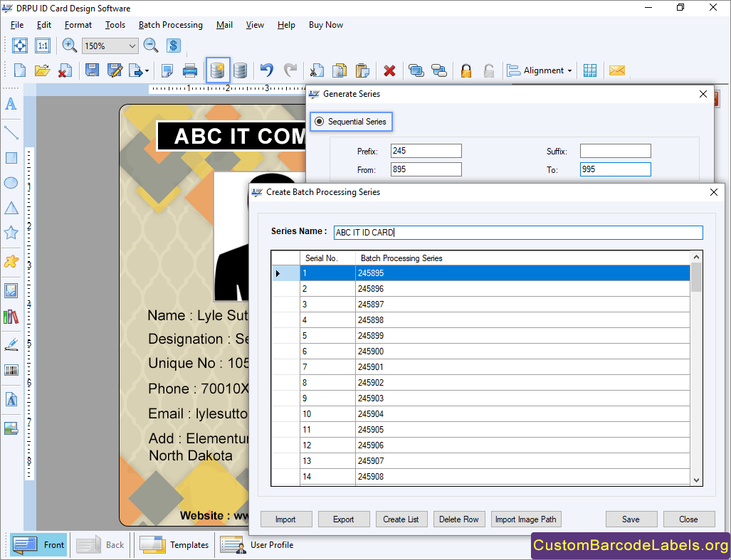
Task: Open the View menu
Action: (255, 25)
